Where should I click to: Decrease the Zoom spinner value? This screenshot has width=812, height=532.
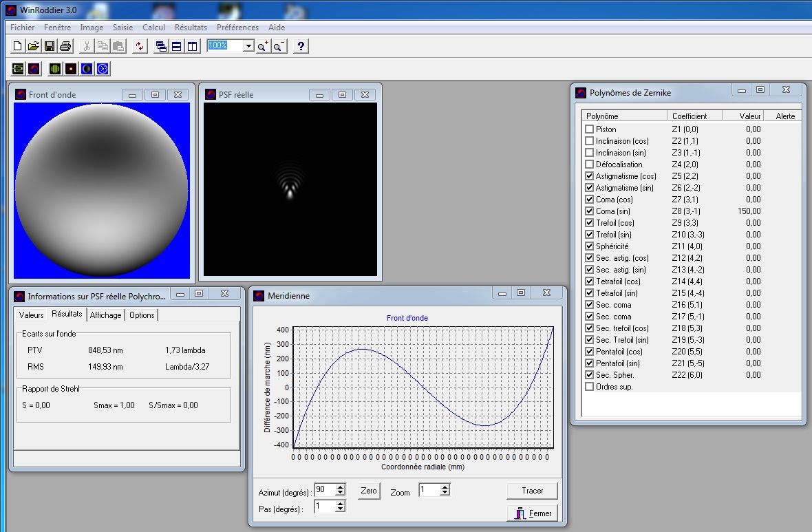(x=445, y=493)
